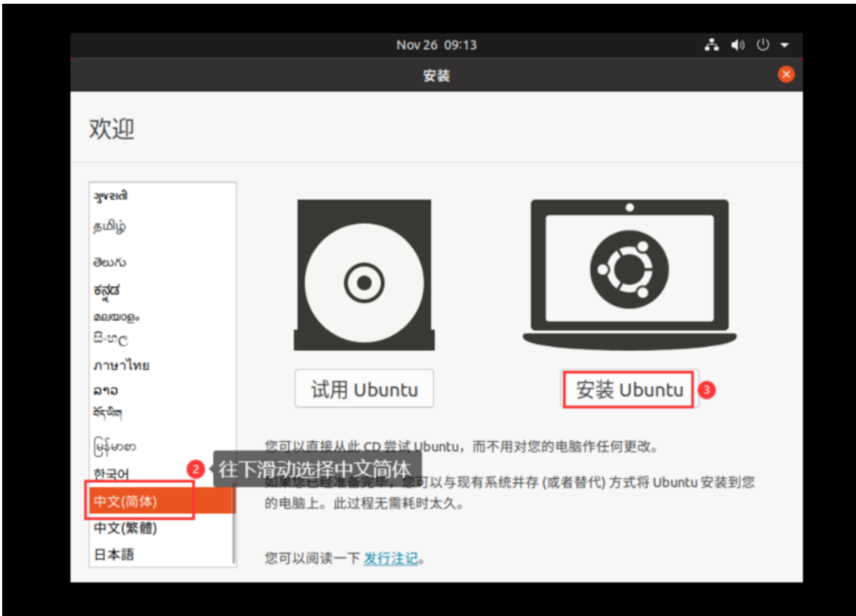Image resolution: width=856 pixels, height=616 pixels.
Task: Click the CD disc image above 试用 Ubuntu
Action: pos(364,275)
